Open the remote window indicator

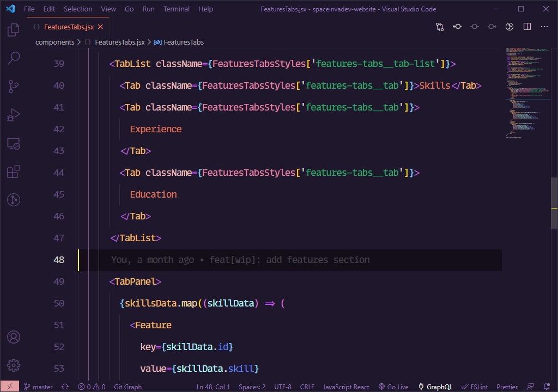(10, 387)
